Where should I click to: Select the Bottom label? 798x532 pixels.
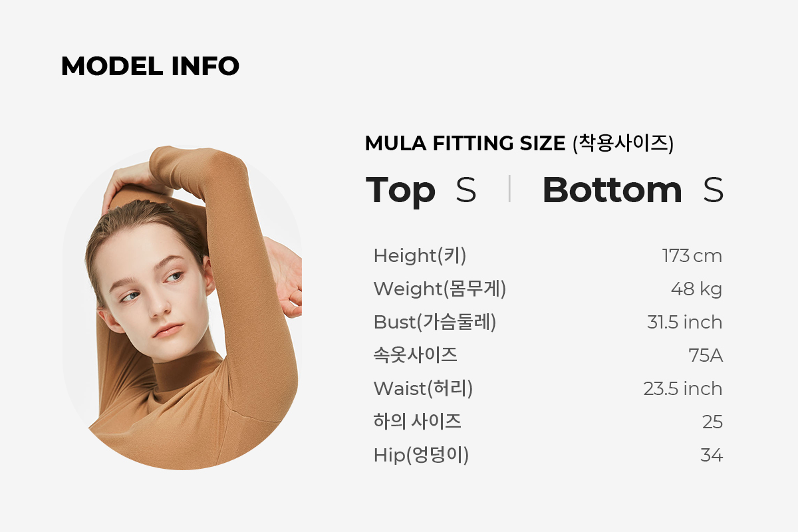612,190
